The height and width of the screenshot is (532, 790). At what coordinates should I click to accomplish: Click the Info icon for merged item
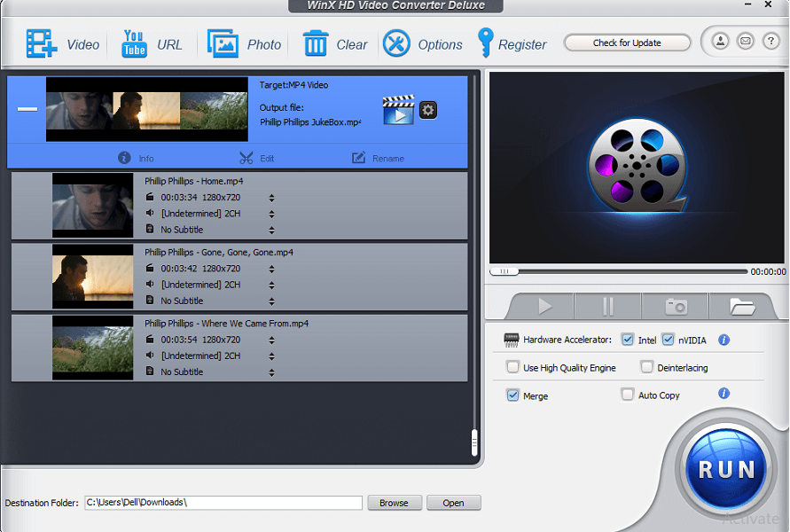tap(124, 158)
